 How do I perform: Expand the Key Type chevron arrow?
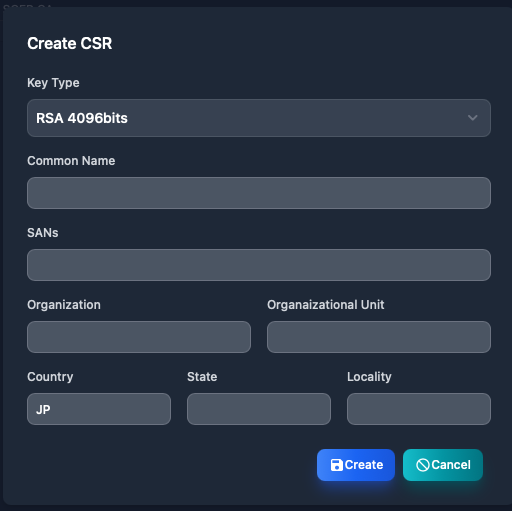pyautogui.click(x=473, y=118)
